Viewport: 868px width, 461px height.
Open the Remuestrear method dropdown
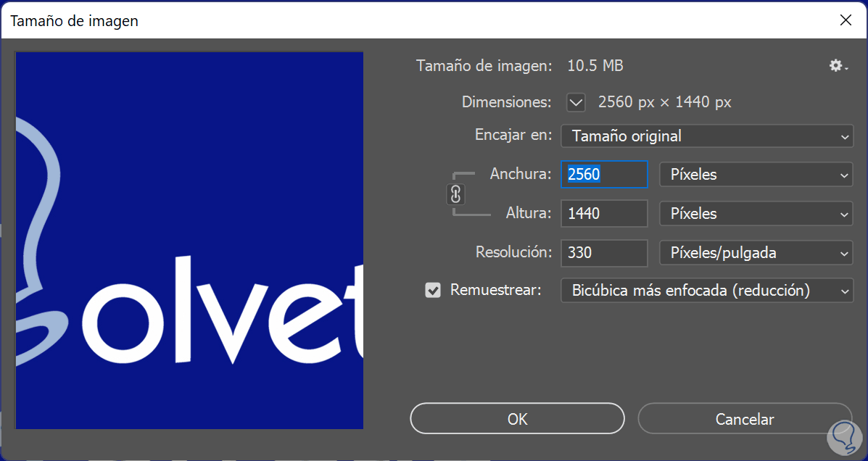707,291
